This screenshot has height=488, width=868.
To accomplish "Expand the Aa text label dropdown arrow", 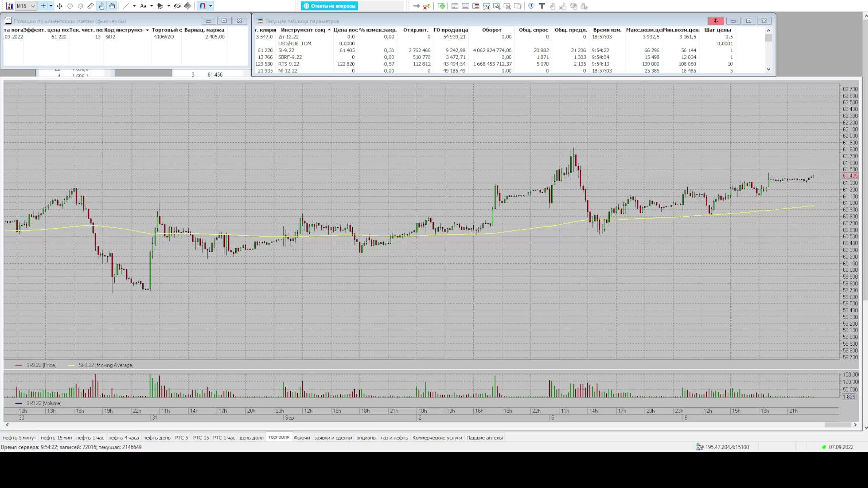I will point(151,6).
